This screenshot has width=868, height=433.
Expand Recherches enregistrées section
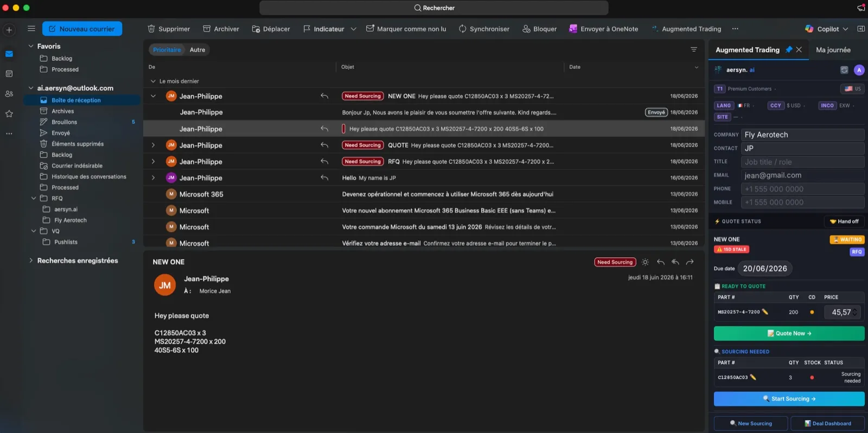31,260
